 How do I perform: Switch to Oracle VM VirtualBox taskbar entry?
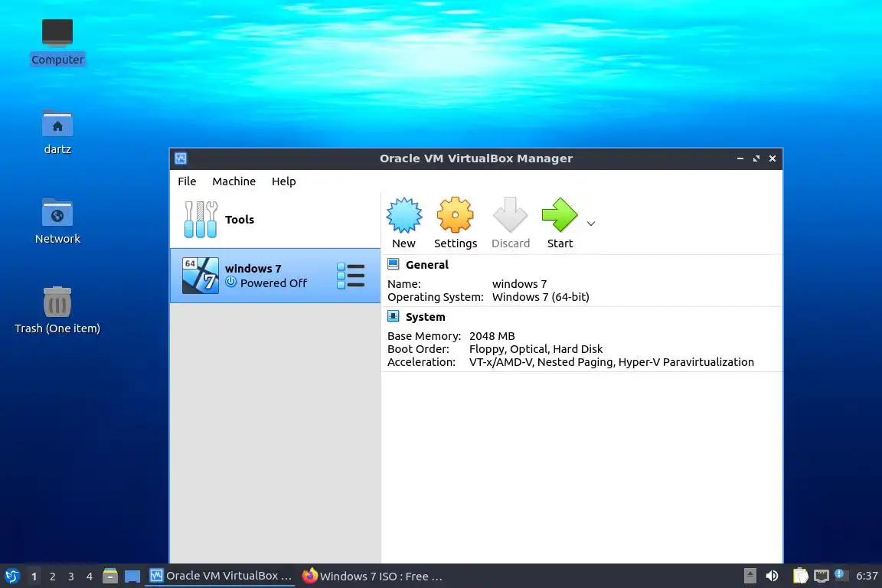tap(220, 576)
